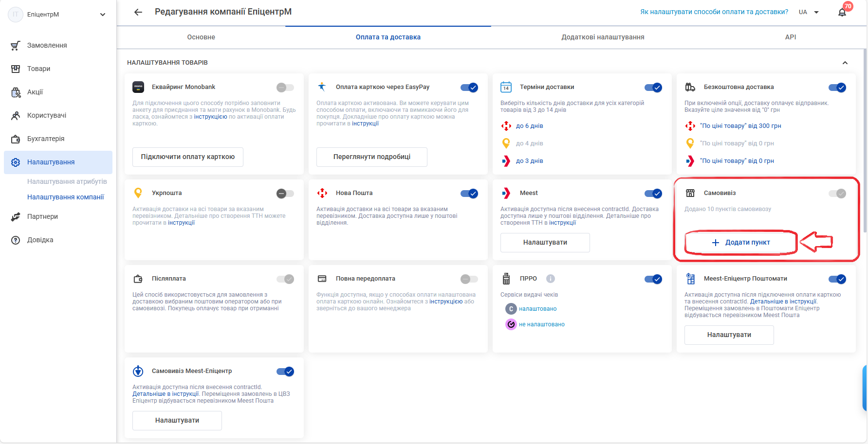The width and height of the screenshot is (868, 444).
Task: Select the Оплата та доставка tab
Action: tap(388, 37)
